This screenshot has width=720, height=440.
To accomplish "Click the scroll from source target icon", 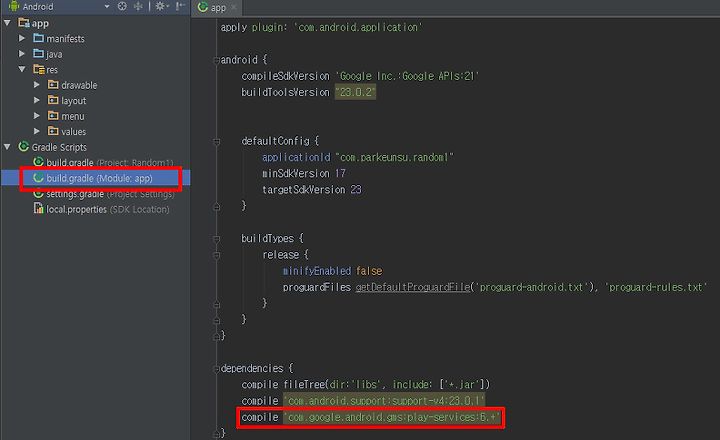I will tap(122, 6).
